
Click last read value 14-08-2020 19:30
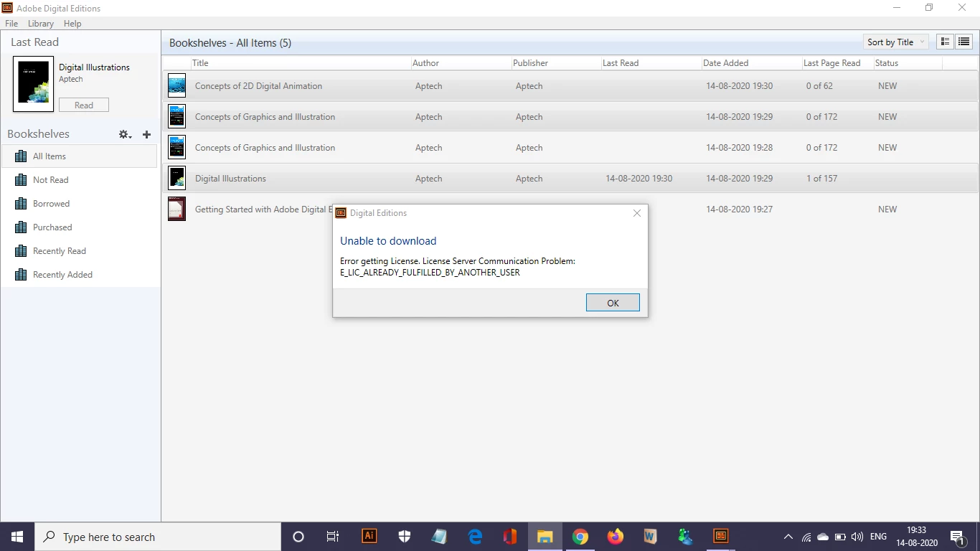pos(639,179)
